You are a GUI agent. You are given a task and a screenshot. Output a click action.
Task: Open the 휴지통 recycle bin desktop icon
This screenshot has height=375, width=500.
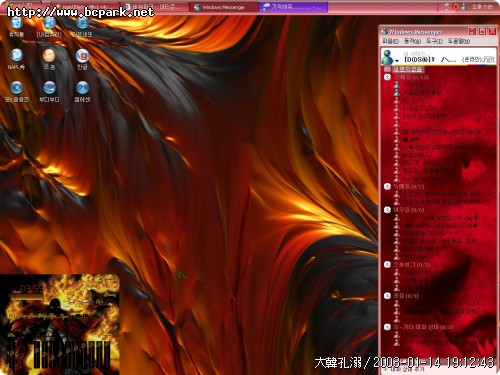point(16,27)
